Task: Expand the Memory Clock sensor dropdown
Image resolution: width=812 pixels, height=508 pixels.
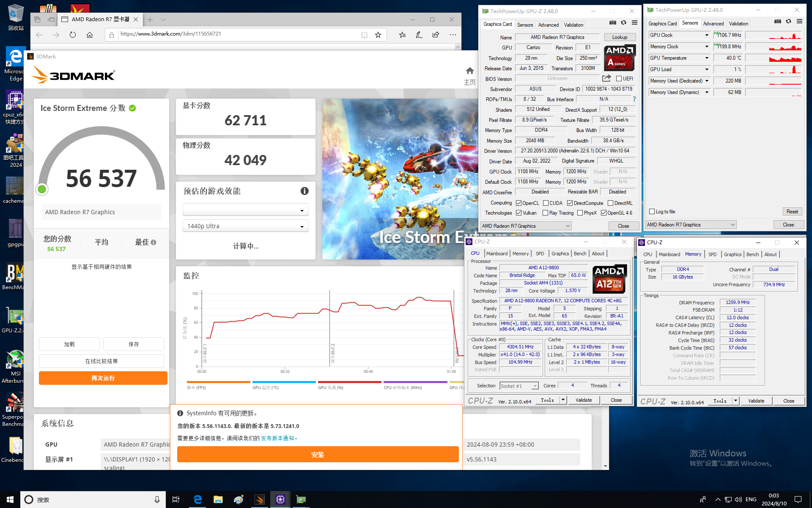Action: [x=706, y=47]
